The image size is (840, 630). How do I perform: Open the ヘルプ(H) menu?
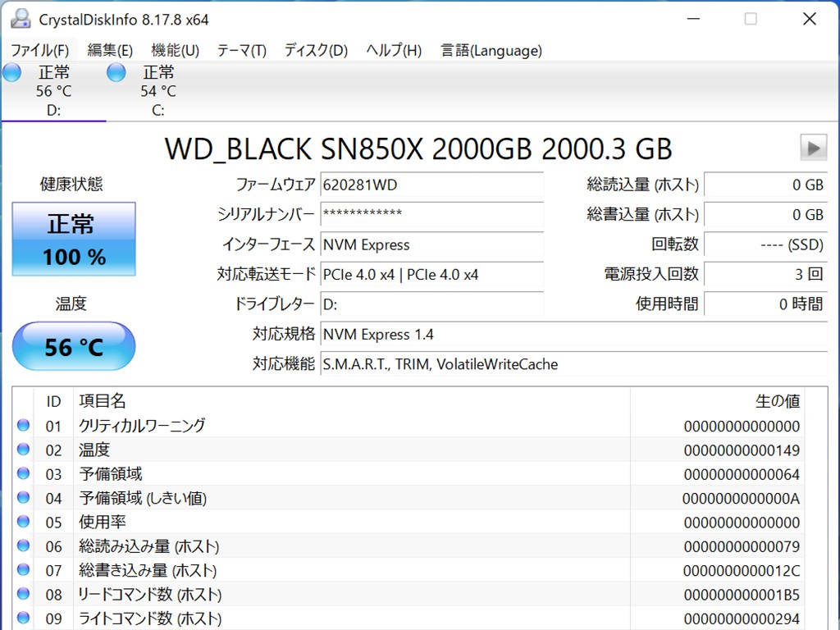point(394,50)
